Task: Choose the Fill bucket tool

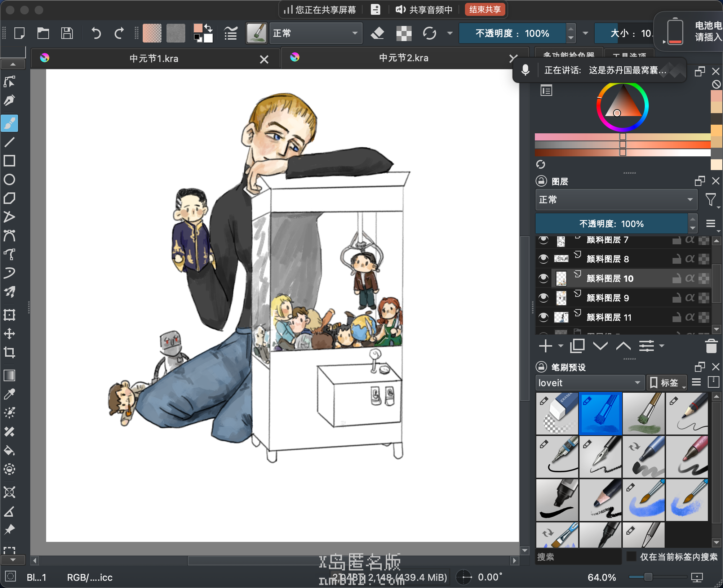Action: (9, 450)
